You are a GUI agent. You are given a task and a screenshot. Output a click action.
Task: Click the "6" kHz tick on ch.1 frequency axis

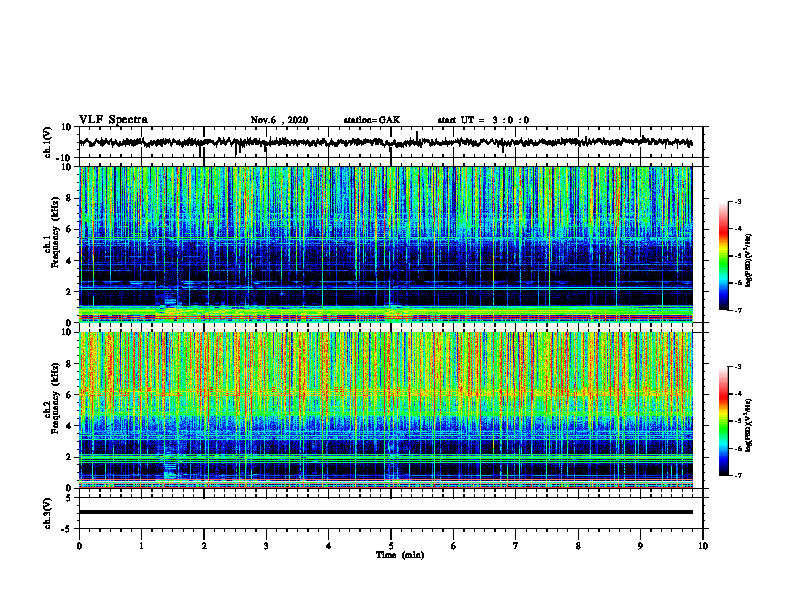pyautogui.click(x=70, y=230)
